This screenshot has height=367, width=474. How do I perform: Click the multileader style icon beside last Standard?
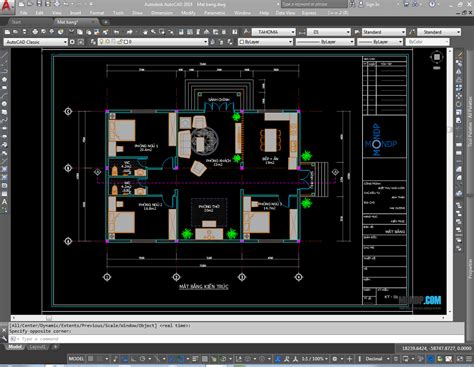[x=412, y=32]
